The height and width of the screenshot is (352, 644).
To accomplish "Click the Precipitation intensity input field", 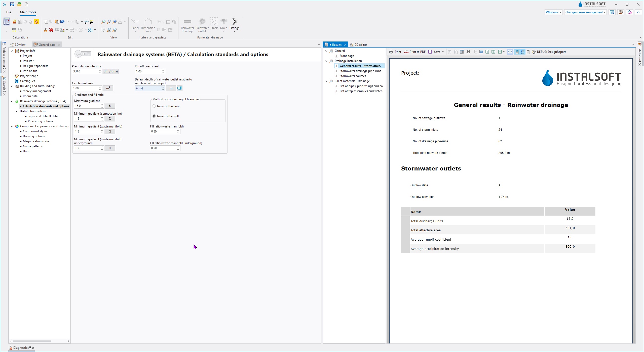I will pyautogui.click(x=85, y=71).
